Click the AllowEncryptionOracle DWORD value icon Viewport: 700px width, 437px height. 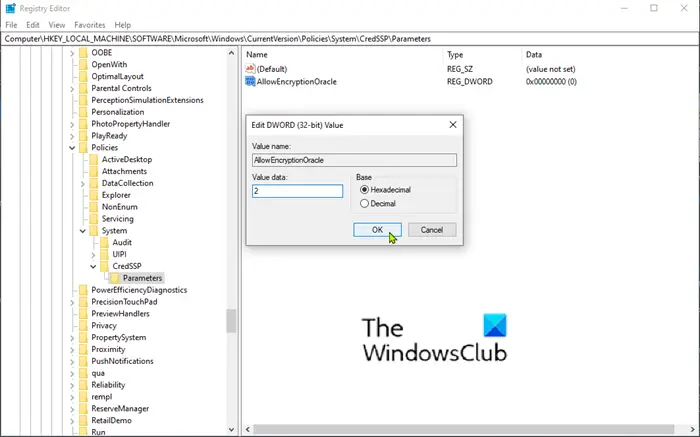[250, 82]
